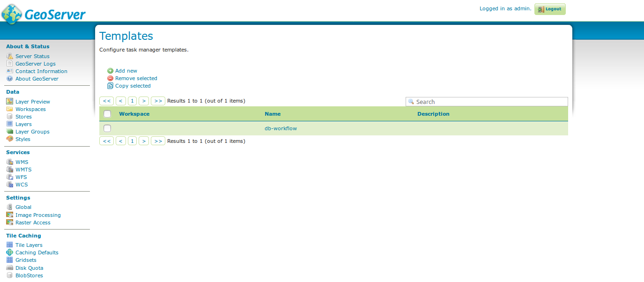Click the green Add new plus icon
This screenshot has height=282, width=644.
click(x=110, y=71)
